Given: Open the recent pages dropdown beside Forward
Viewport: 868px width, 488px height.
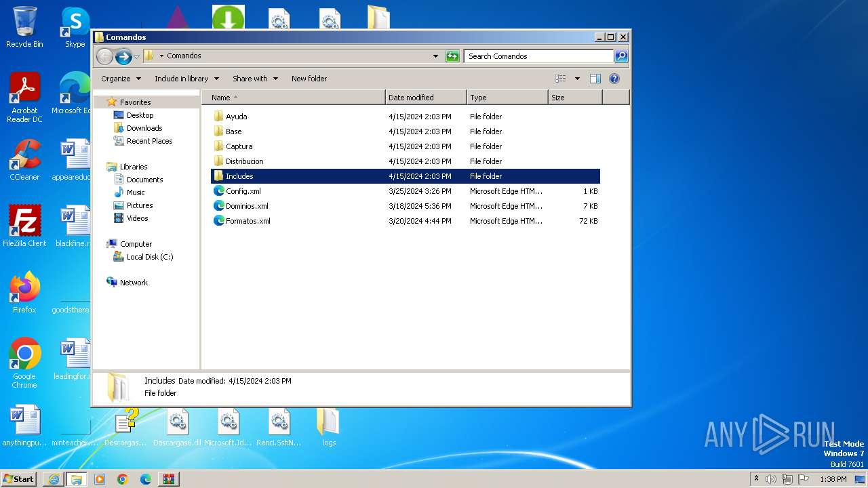Looking at the screenshot, I should (x=136, y=56).
